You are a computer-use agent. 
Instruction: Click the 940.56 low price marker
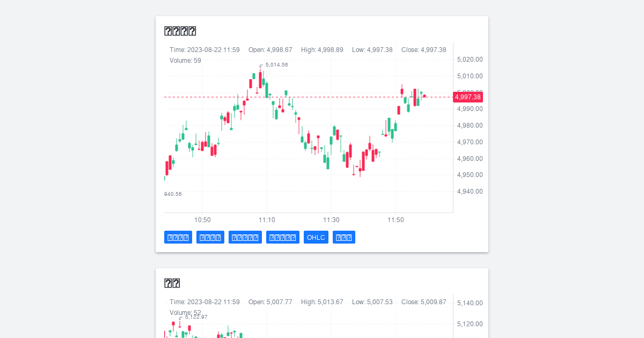173,194
